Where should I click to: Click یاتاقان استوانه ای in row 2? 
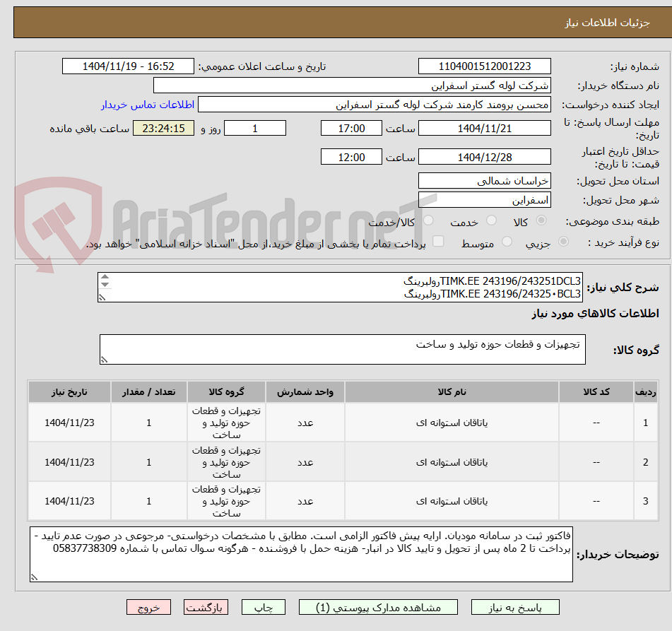point(452,462)
